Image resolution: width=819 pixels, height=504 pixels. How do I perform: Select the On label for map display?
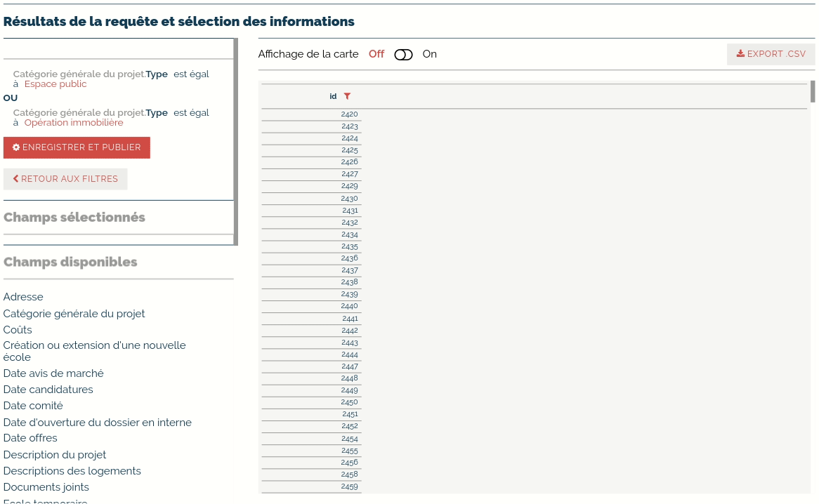coord(429,54)
